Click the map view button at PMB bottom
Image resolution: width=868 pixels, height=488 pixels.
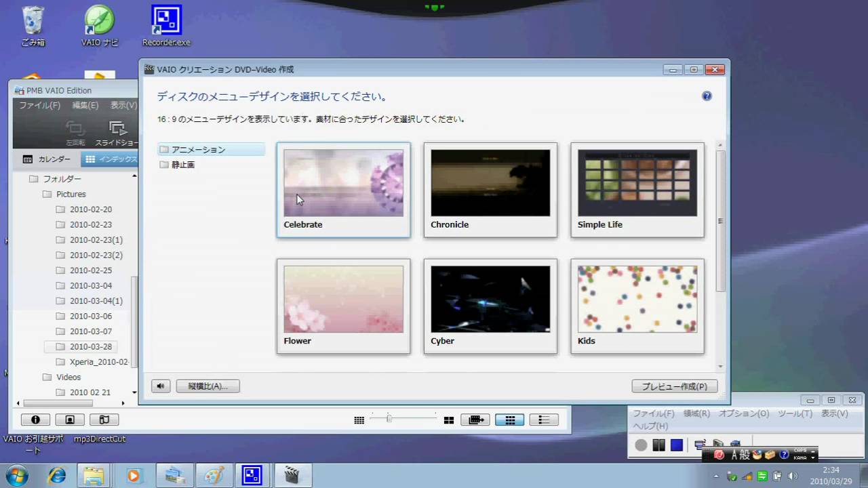(104, 420)
